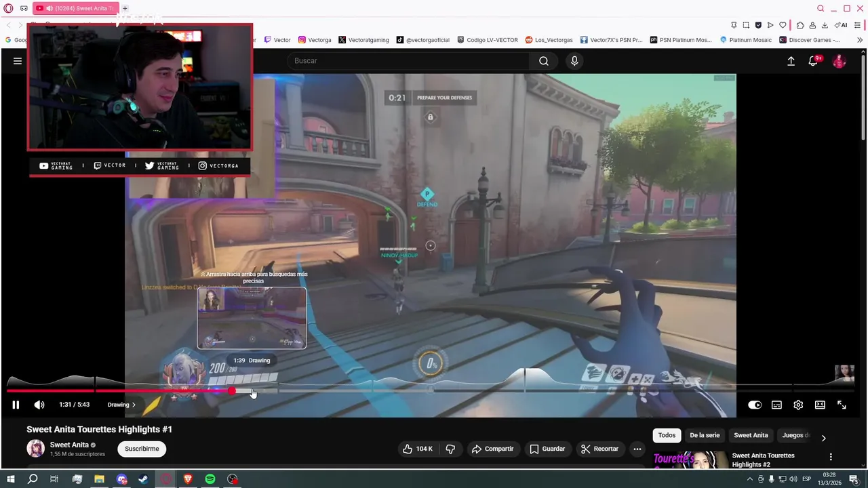868x488 pixels.
Task: Open browser downloads icon
Action: click(x=825, y=25)
